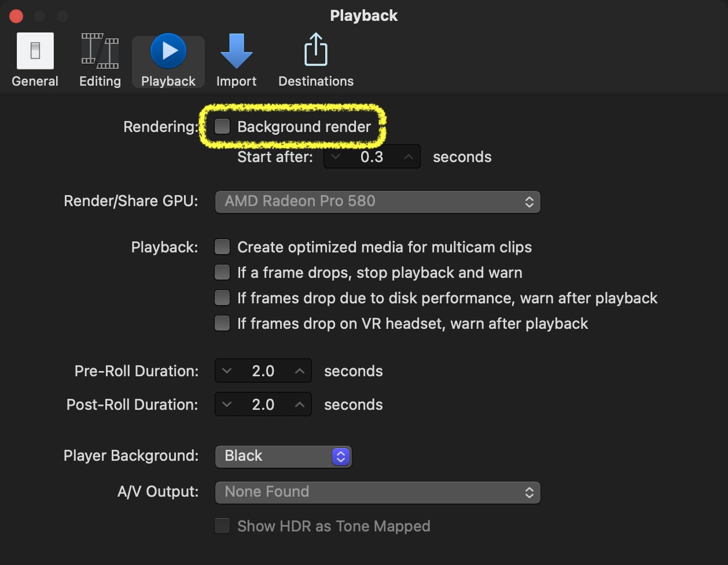Decrease the Post-Roll Duration value
Screen dimensions: 728x565
(x=227, y=405)
